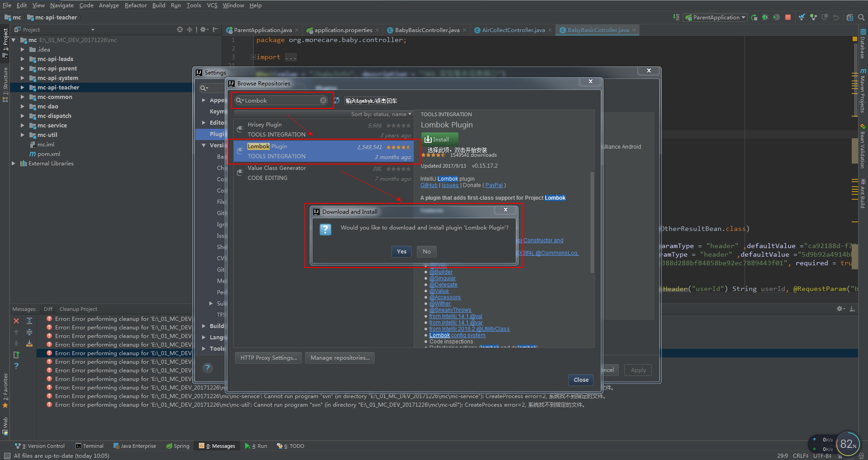Click the blue question mark help icon in Messages
This screenshot has height=460, width=868.
click(16, 366)
